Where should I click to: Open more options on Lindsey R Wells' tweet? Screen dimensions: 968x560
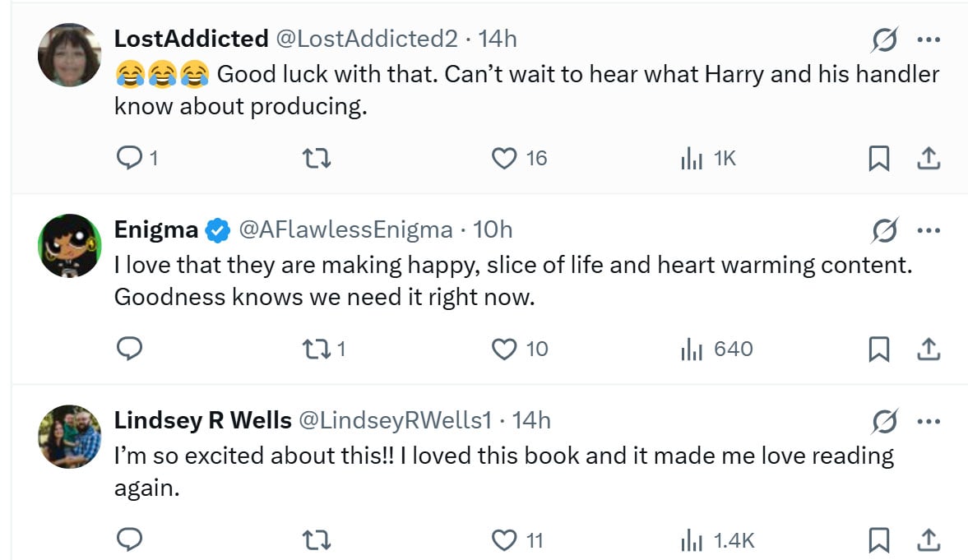(928, 422)
